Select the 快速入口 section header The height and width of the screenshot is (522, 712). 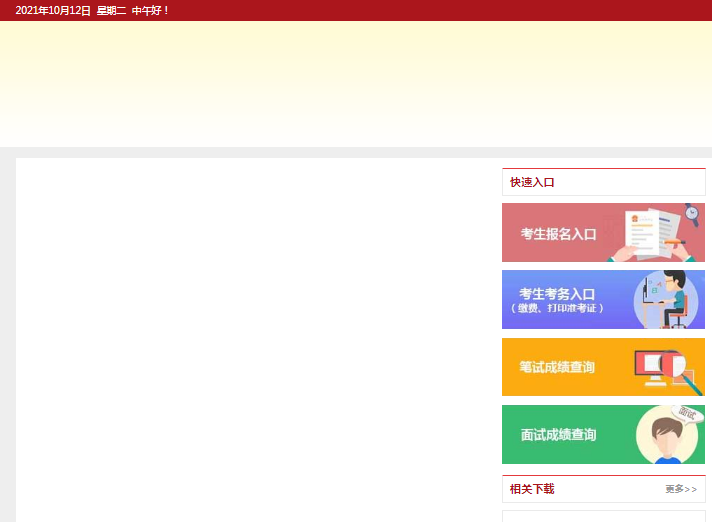point(532,182)
